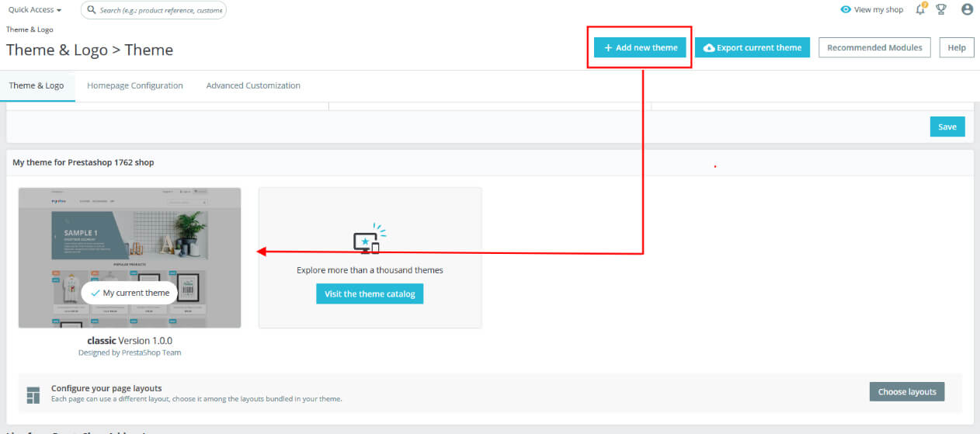Open the user account profile icon
The width and height of the screenshot is (980, 434).
click(x=967, y=9)
